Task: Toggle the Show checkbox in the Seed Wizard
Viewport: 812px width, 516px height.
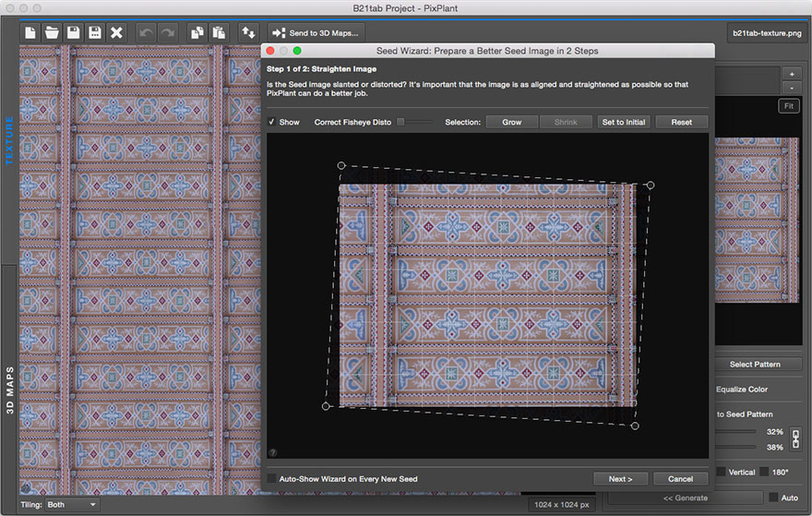Action: [x=271, y=122]
